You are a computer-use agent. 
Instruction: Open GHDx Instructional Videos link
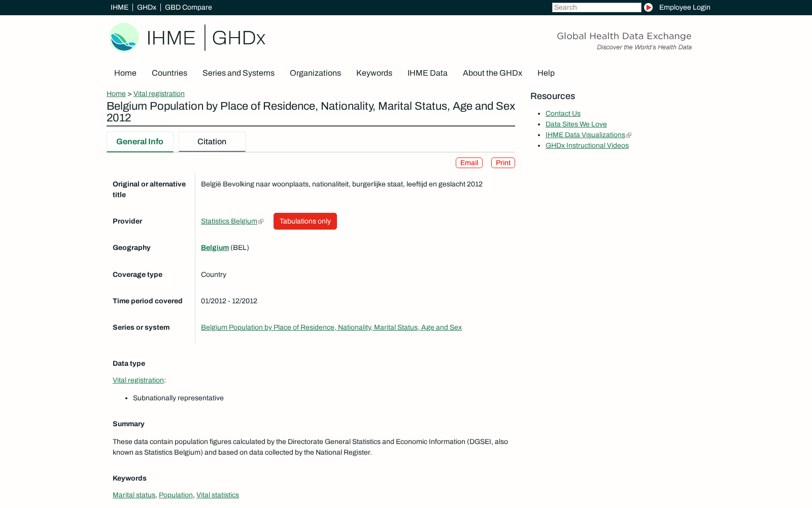click(587, 145)
